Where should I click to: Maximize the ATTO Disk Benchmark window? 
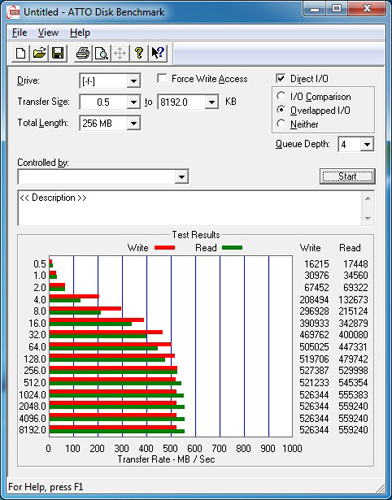click(336, 9)
